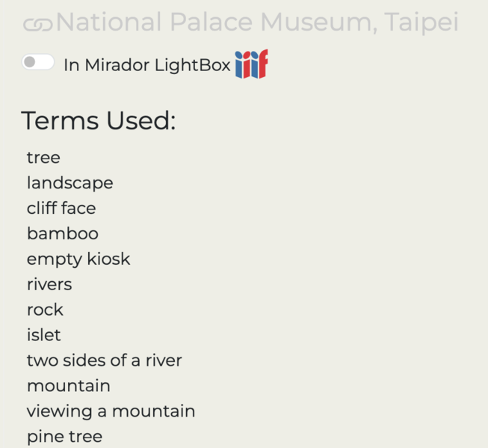Click the 'In Mirador LightBox' label
Screen dimensions: 488x448
click(x=146, y=65)
